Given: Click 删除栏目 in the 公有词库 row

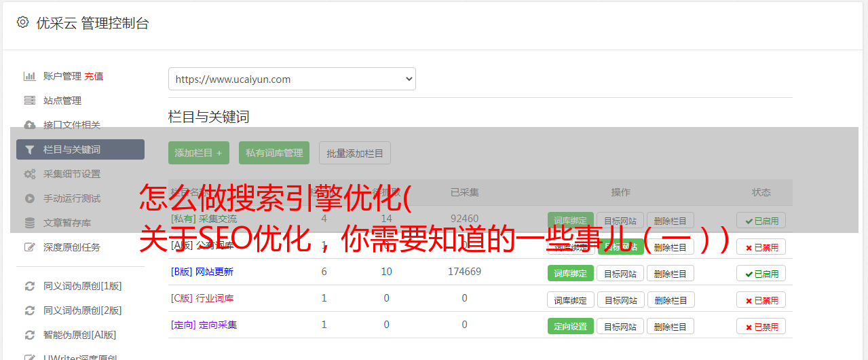Looking at the screenshot, I should [x=671, y=247].
